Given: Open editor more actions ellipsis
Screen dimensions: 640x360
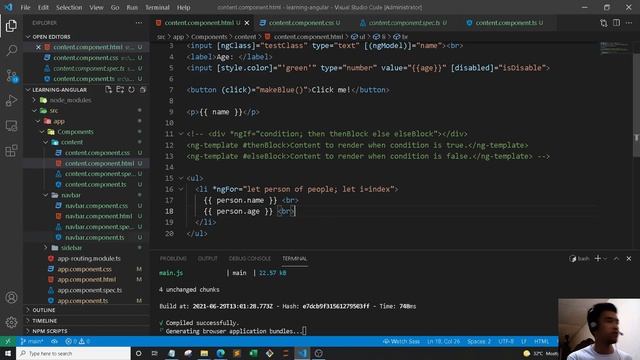Looking at the screenshot, I should (x=629, y=23).
